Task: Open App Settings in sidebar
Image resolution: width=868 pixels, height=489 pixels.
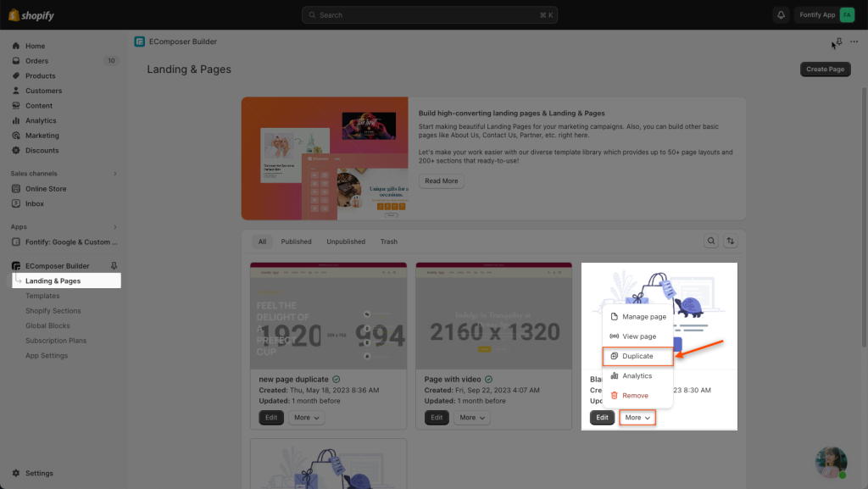Action: point(47,356)
